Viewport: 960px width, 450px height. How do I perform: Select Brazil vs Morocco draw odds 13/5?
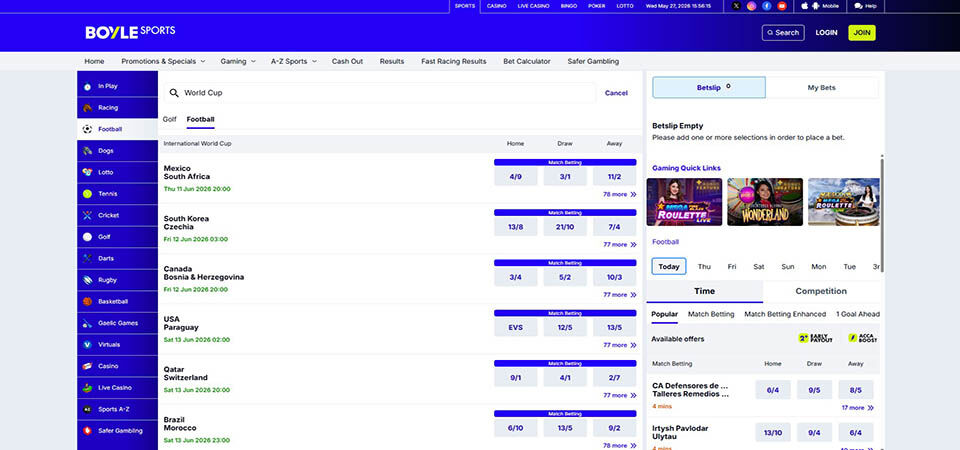coord(565,428)
